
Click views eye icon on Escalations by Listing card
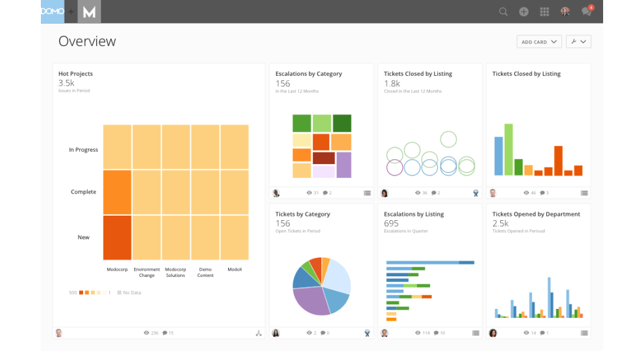point(418,332)
